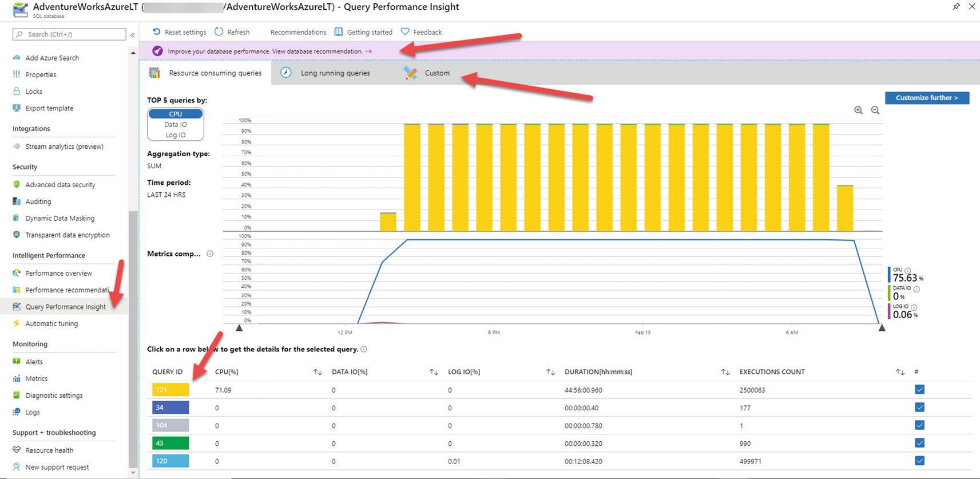This screenshot has width=980, height=479.
Task: Focus the Search (Ctrl+/) field
Action: point(69,34)
